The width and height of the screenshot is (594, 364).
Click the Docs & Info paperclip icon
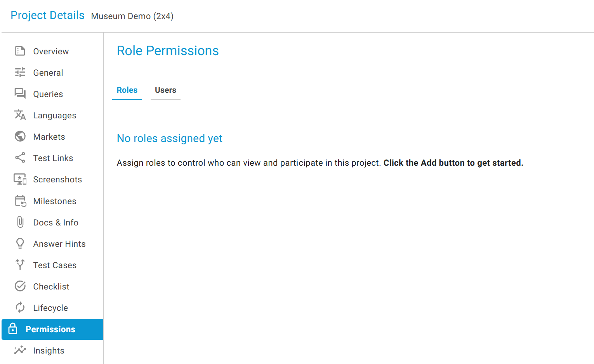pyautogui.click(x=20, y=222)
